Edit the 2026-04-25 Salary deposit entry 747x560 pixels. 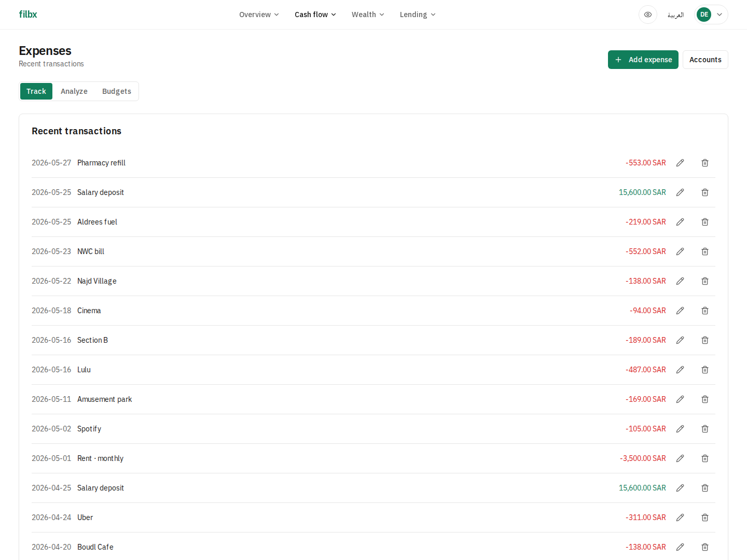pos(680,488)
